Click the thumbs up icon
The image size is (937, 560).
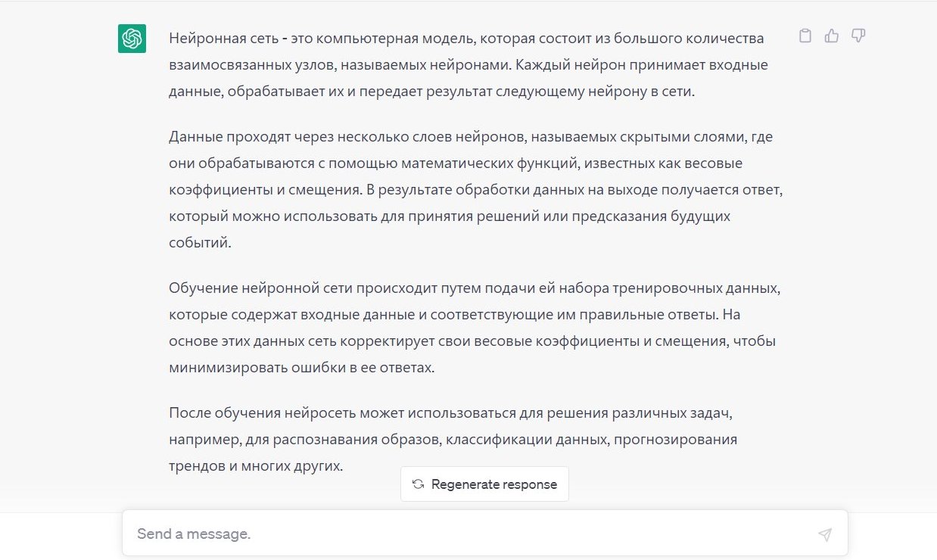[x=832, y=36]
